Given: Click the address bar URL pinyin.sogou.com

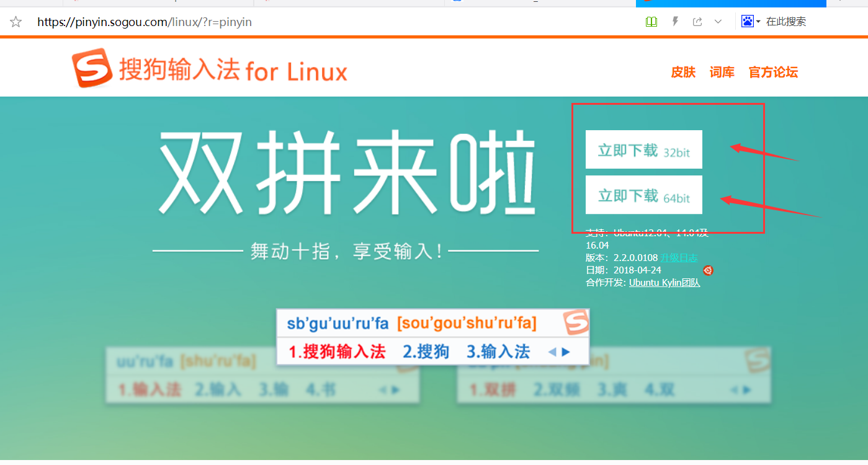Looking at the screenshot, I should point(145,22).
